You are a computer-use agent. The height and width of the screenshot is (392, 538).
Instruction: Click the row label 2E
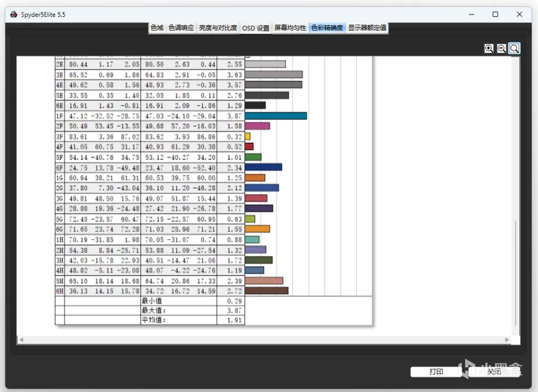coord(60,64)
